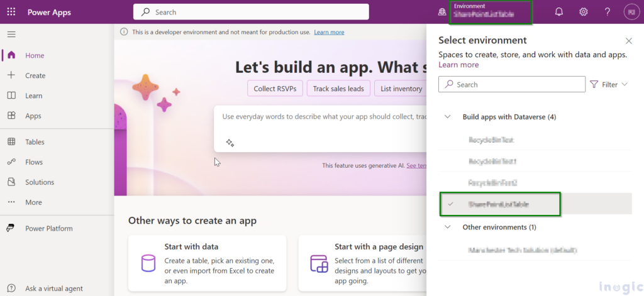Select the second Dataverse environment row
The width and height of the screenshot is (644, 296).
(x=535, y=162)
